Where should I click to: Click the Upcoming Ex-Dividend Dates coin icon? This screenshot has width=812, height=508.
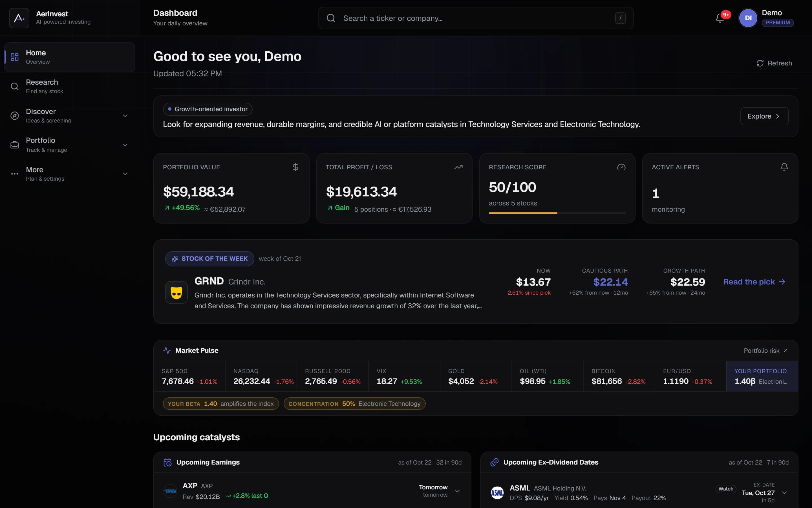tap(494, 462)
